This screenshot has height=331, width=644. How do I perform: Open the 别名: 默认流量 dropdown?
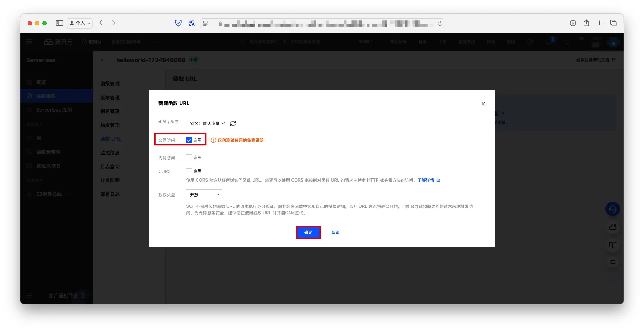point(207,124)
